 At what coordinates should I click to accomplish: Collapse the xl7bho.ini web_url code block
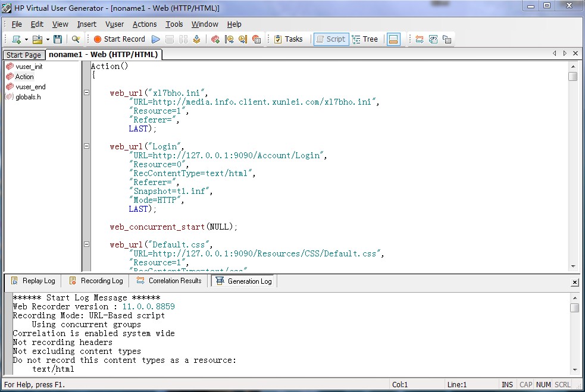click(86, 93)
